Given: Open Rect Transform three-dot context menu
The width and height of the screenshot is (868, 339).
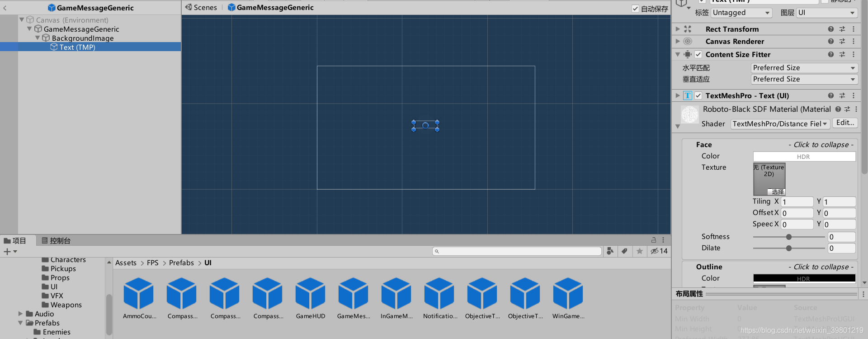Looking at the screenshot, I should [854, 29].
